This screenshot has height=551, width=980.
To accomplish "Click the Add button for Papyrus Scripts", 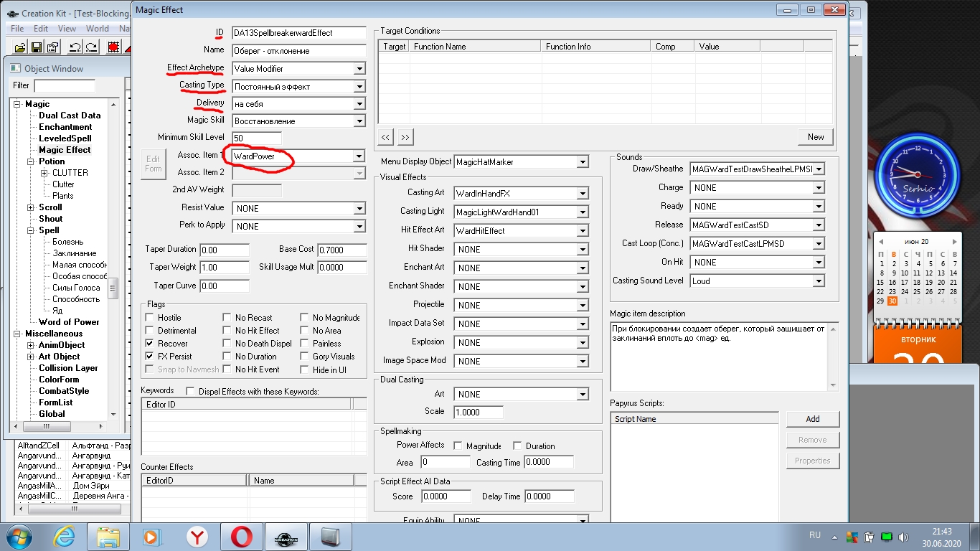I will click(x=812, y=419).
